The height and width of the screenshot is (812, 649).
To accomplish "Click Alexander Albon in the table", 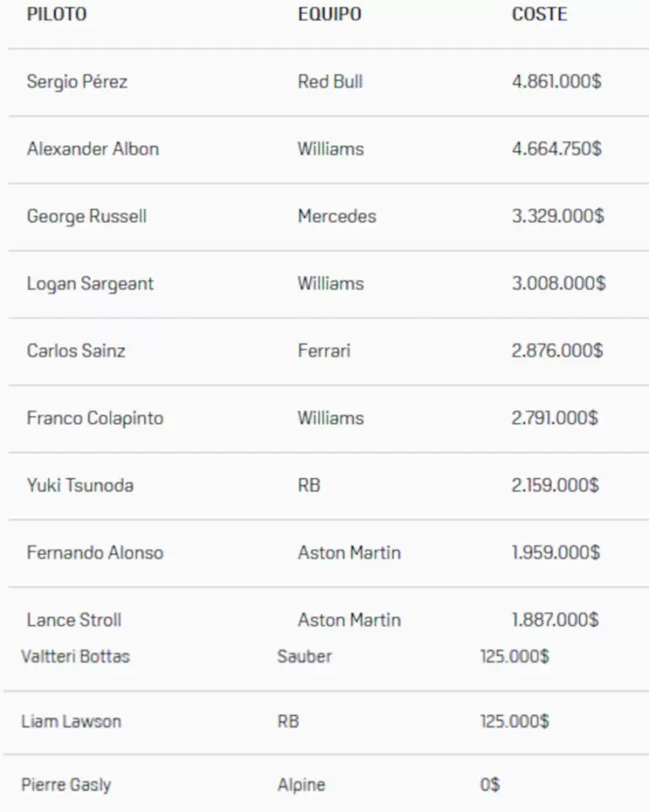I will tap(93, 149).
